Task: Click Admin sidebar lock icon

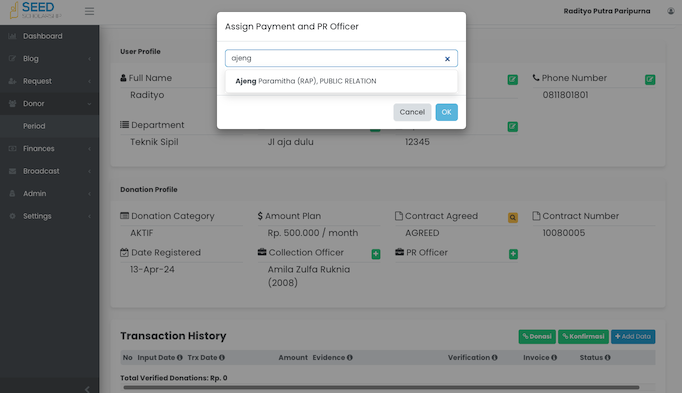Action: coord(12,193)
